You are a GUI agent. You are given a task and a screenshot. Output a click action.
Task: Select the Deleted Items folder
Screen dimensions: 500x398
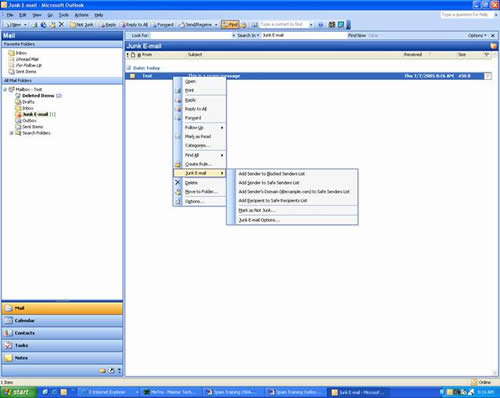(x=38, y=96)
